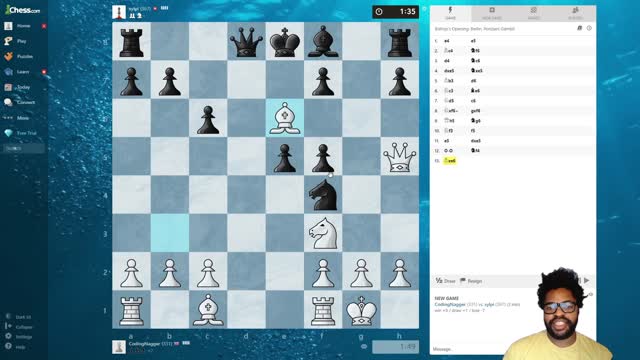Open opponent avatar at top of board

pyautogui.click(x=119, y=12)
